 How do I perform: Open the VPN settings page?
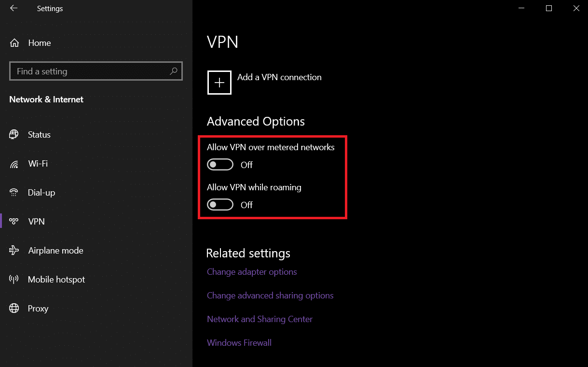click(x=37, y=222)
